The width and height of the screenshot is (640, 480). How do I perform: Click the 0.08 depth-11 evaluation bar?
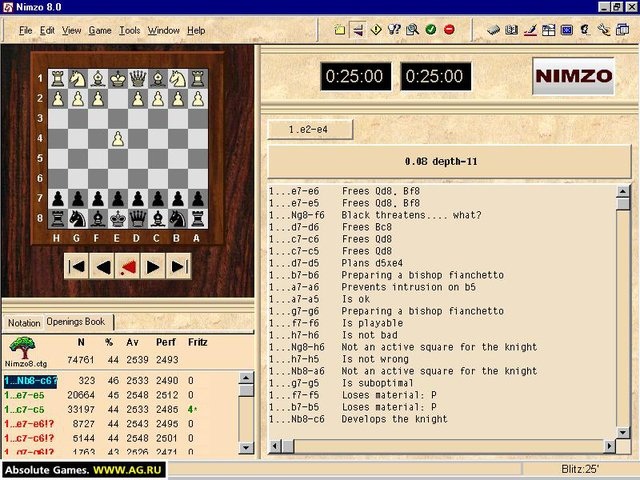tap(449, 162)
